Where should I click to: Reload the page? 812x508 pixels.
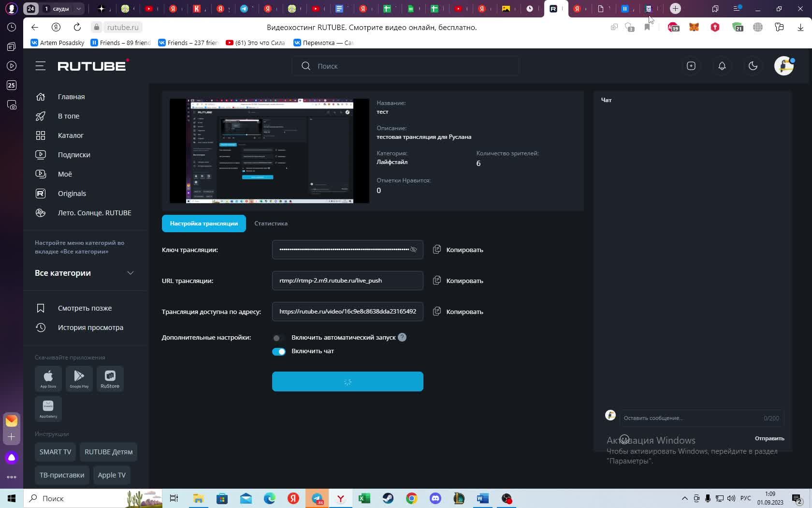pyautogui.click(x=77, y=28)
